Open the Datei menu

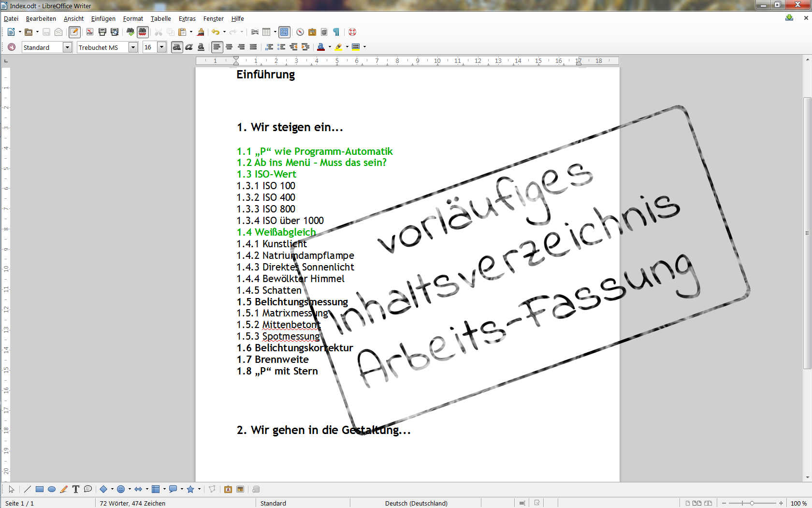click(11, 19)
